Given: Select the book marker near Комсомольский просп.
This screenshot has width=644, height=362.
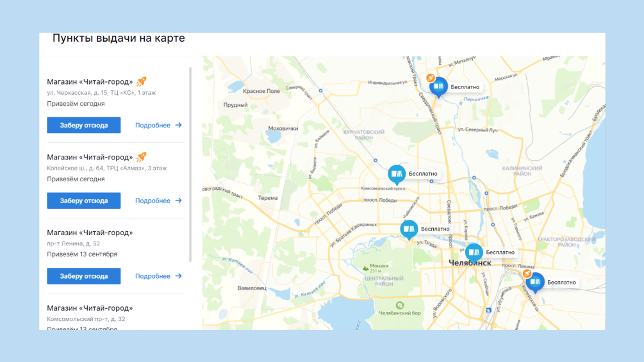Looking at the screenshot, I should [x=397, y=174].
